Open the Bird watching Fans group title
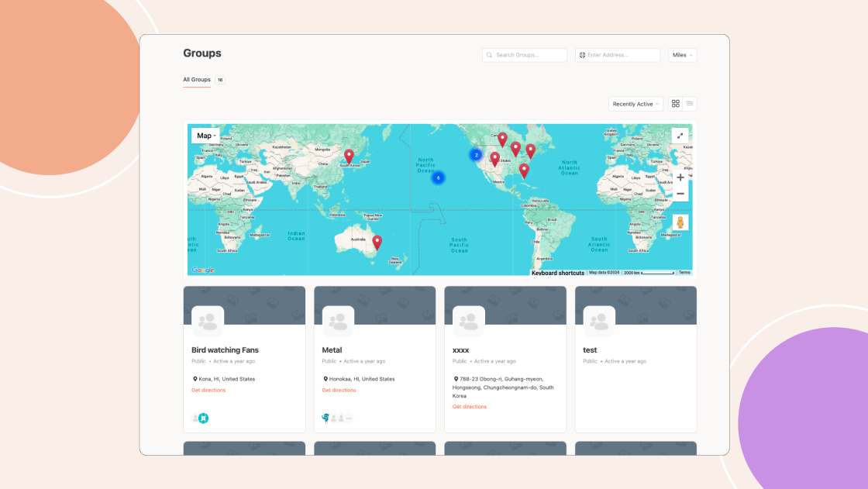The image size is (868, 489). point(225,350)
